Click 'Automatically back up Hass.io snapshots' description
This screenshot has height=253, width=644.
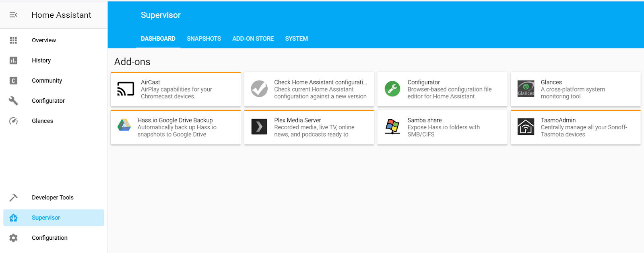pyautogui.click(x=177, y=131)
